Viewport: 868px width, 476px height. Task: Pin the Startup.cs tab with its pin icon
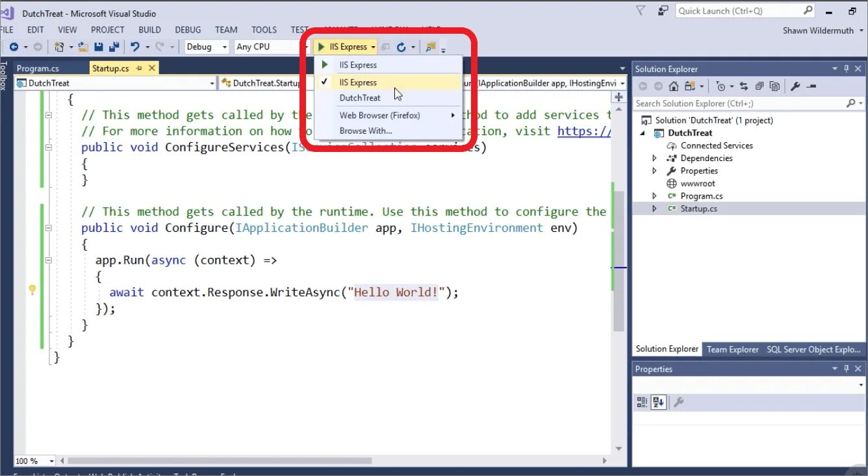pos(139,68)
